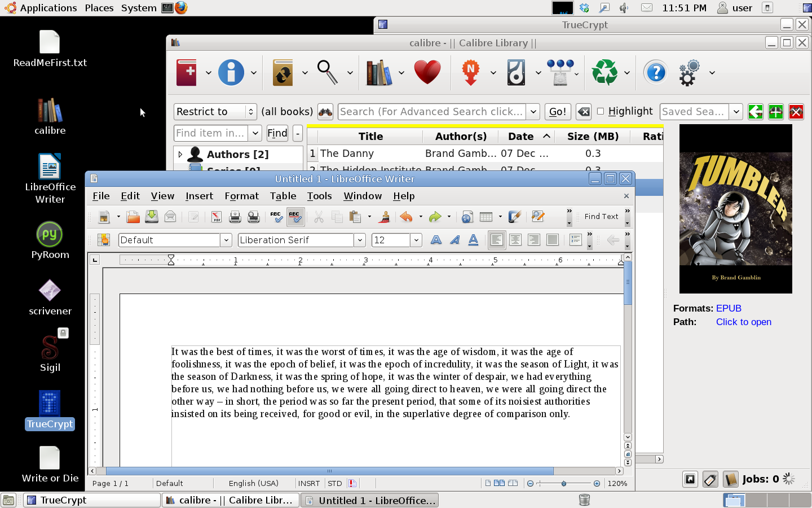The width and height of the screenshot is (812, 508).
Task: Adjust Writer zoom slider handle
Action: click(564, 483)
